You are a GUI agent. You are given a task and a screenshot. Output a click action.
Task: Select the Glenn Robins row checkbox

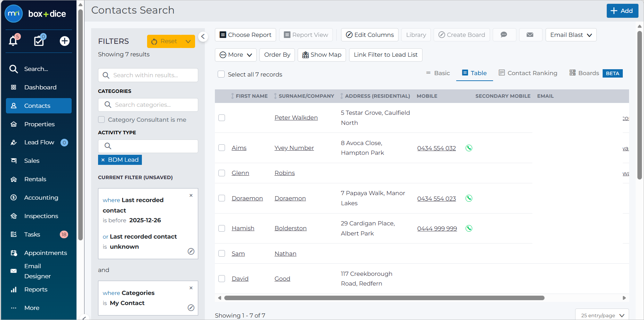[222, 173]
